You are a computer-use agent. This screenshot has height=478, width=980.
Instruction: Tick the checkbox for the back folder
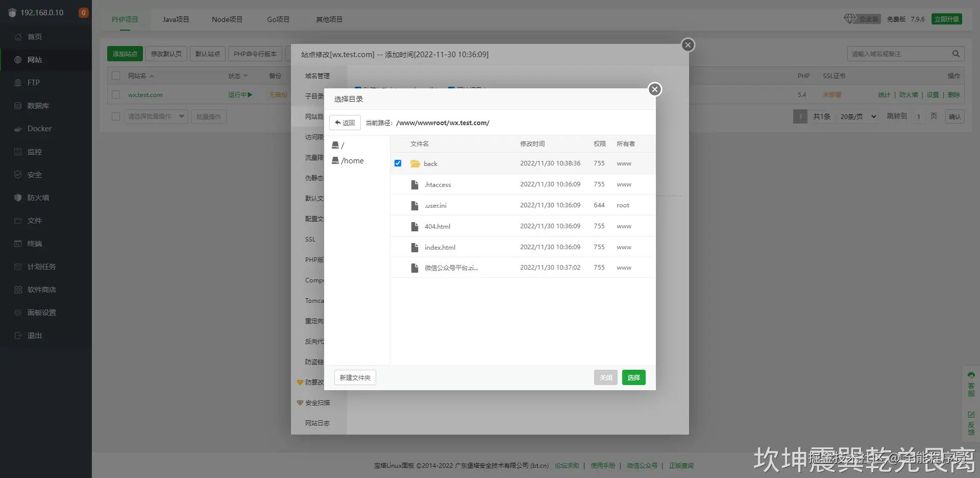pos(398,163)
